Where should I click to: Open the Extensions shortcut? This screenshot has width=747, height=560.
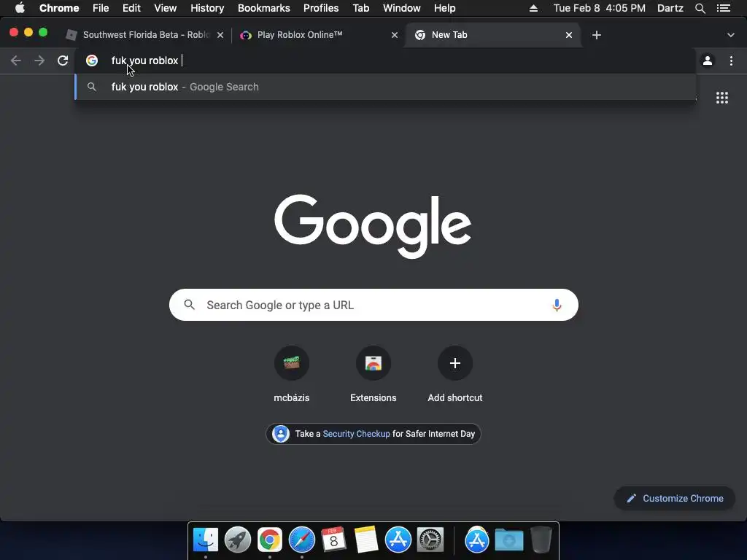tap(373, 374)
